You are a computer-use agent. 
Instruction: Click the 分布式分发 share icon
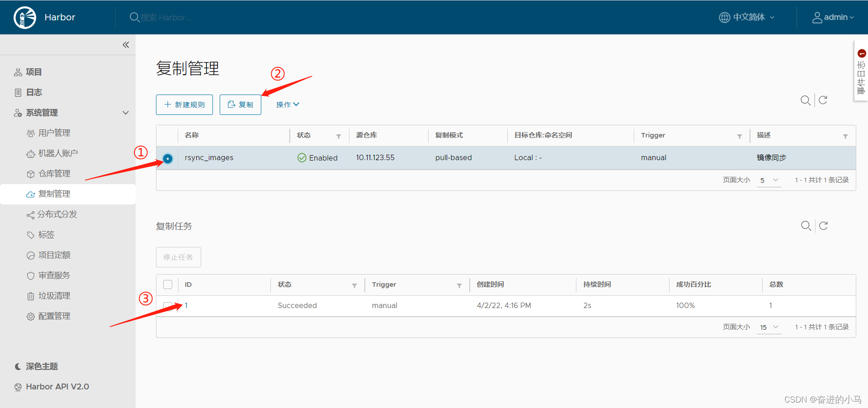[31, 215]
